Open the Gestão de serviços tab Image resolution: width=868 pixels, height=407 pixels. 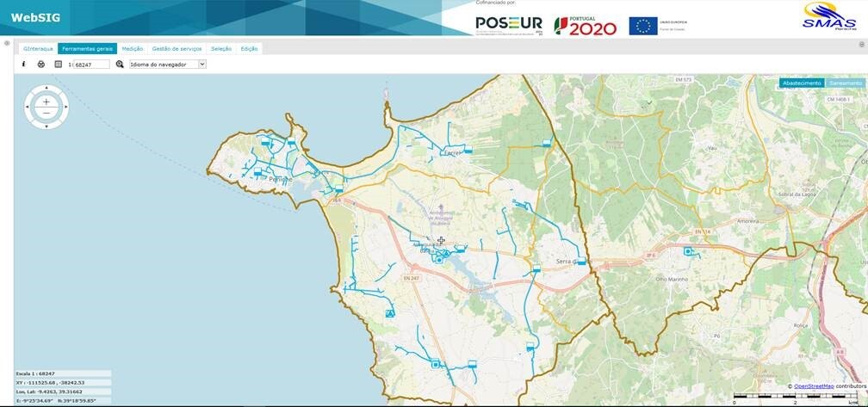(177, 49)
